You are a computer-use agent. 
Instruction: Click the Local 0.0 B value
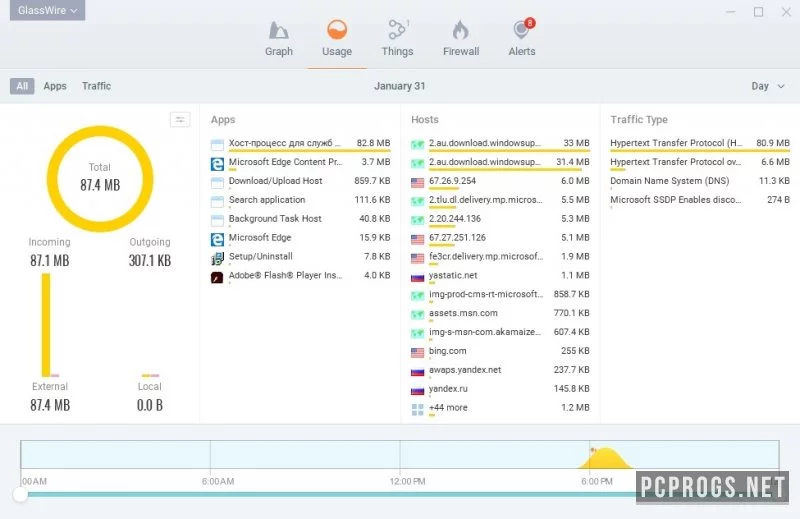click(x=149, y=405)
